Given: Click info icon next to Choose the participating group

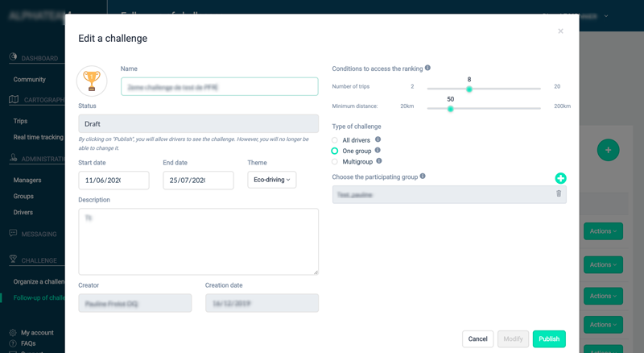Looking at the screenshot, I should point(423,176).
